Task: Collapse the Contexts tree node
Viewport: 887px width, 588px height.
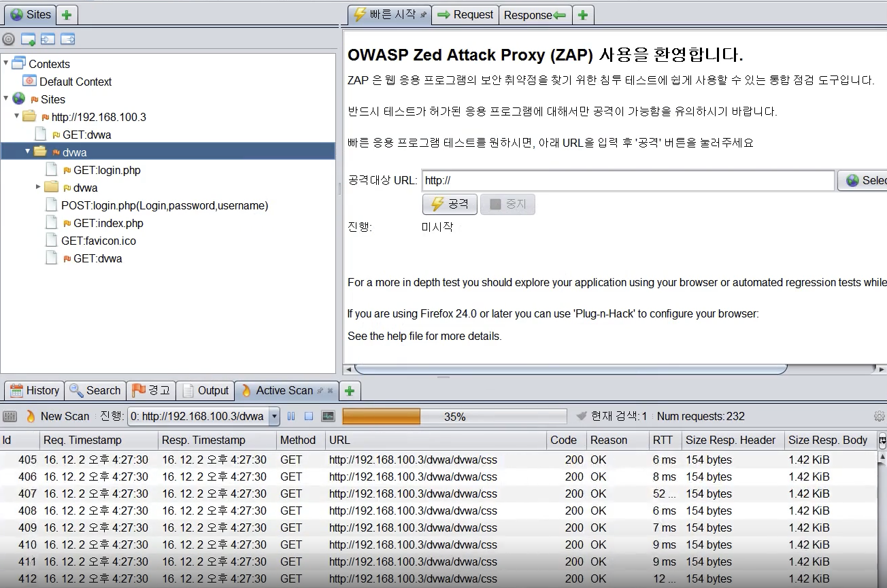Action: (6, 63)
